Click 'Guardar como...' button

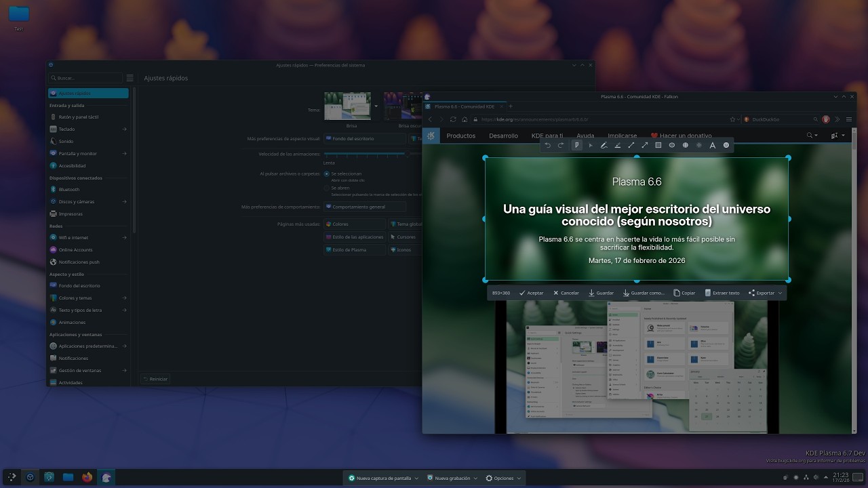(644, 293)
